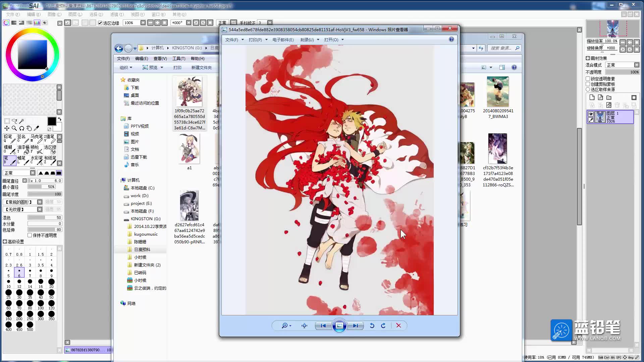This screenshot has width=644, height=362.
Task: Open 打印(P) menu in photo viewer
Action: pos(258,40)
